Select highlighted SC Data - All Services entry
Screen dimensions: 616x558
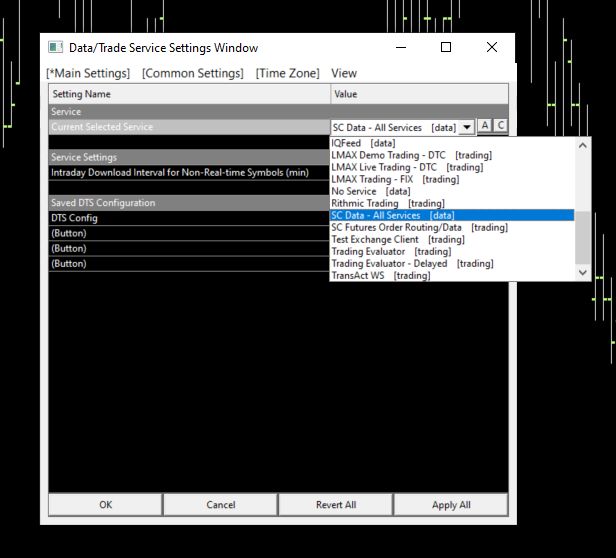(452, 215)
